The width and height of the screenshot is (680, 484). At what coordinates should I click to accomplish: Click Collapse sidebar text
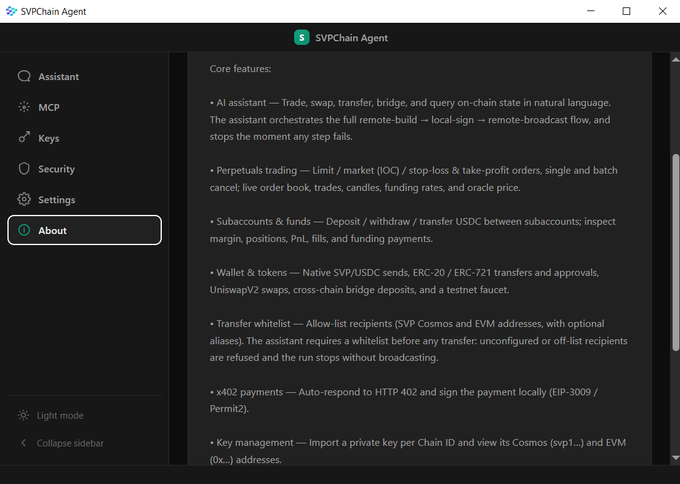coord(70,443)
